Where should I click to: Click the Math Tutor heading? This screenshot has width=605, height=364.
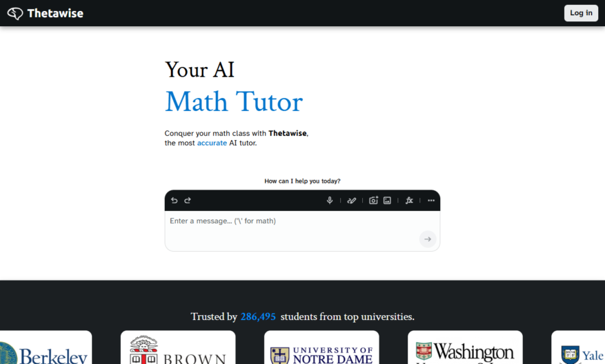coord(234,102)
